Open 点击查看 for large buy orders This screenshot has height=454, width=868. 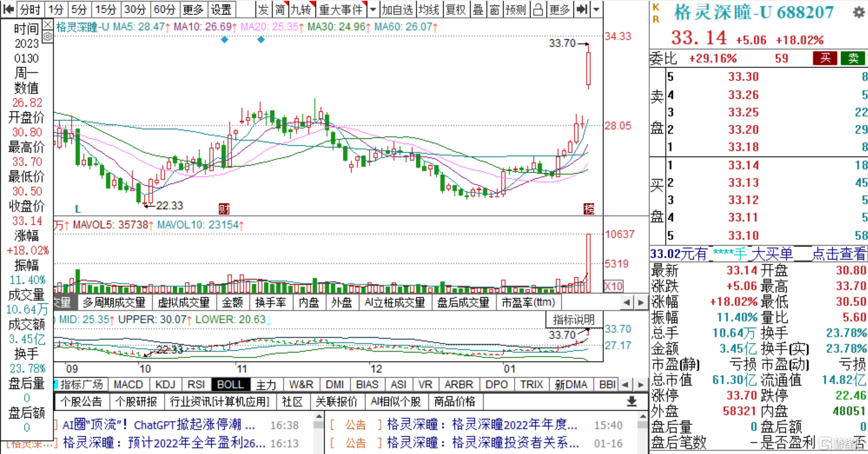pos(838,254)
